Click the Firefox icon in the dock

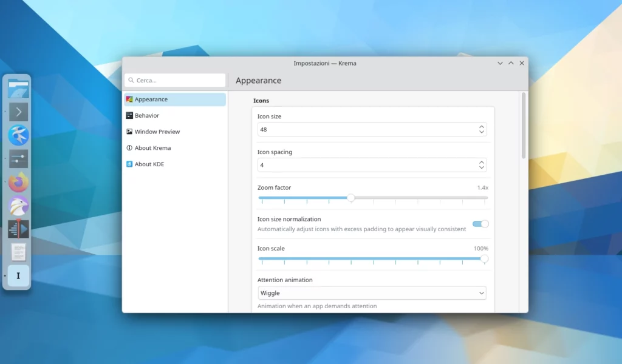pyautogui.click(x=18, y=182)
